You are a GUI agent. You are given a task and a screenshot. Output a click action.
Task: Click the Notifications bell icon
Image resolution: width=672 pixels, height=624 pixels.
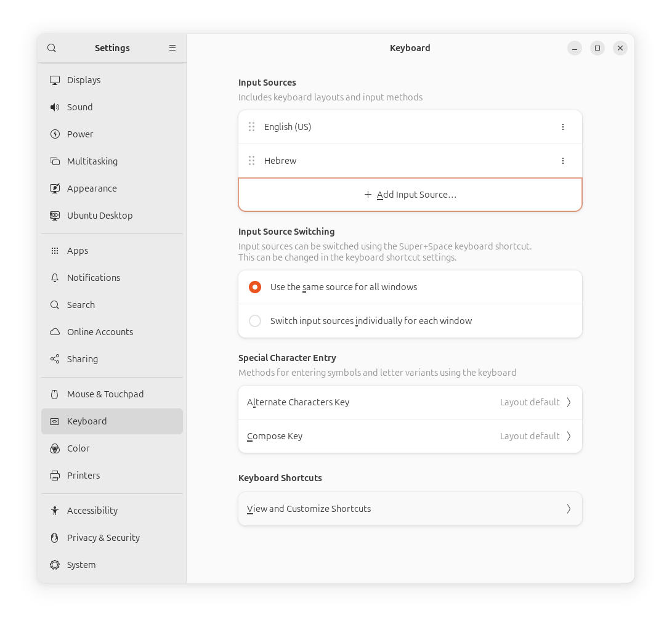point(55,278)
